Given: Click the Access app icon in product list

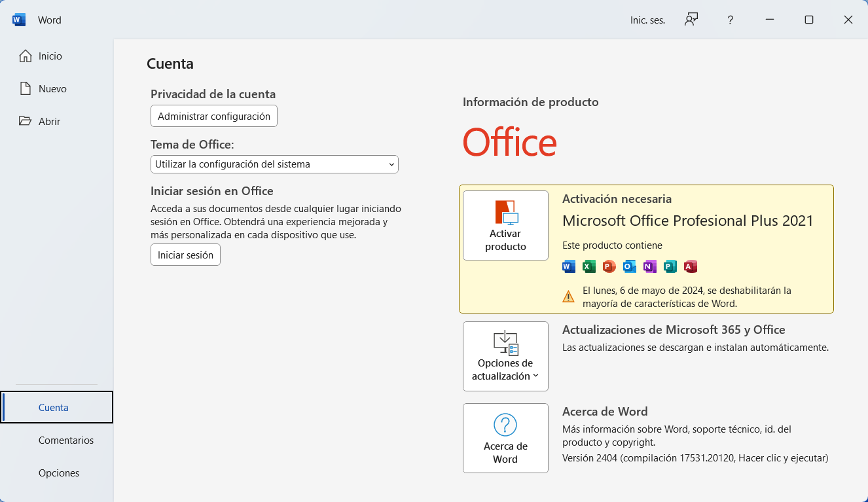Looking at the screenshot, I should (x=690, y=266).
